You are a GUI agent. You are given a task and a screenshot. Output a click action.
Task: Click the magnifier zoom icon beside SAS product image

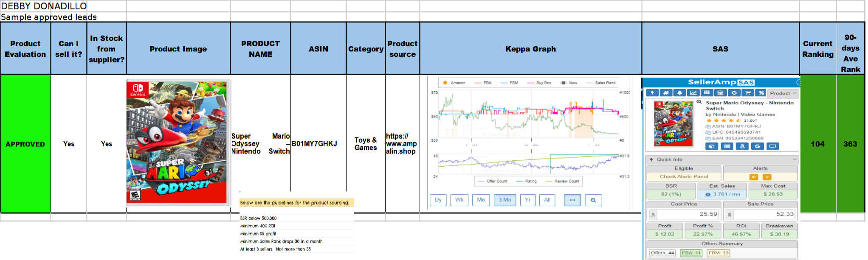click(x=699, y=102)
